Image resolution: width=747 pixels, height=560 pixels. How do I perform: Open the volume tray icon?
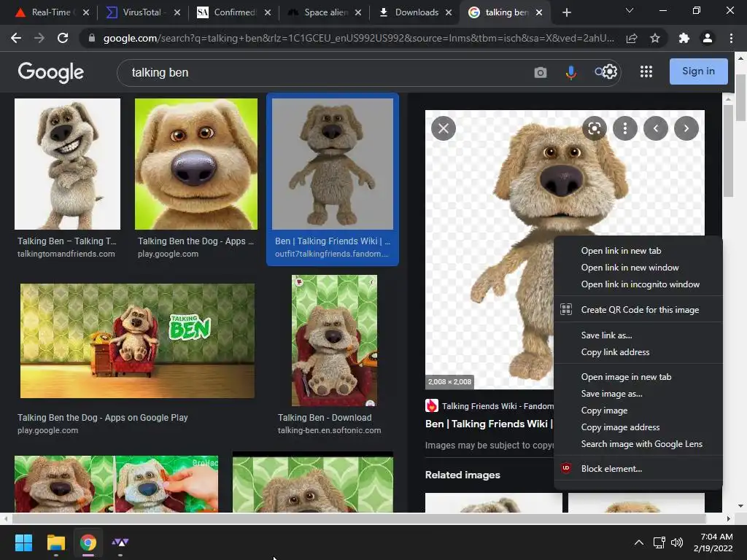(x=677, y=542)
